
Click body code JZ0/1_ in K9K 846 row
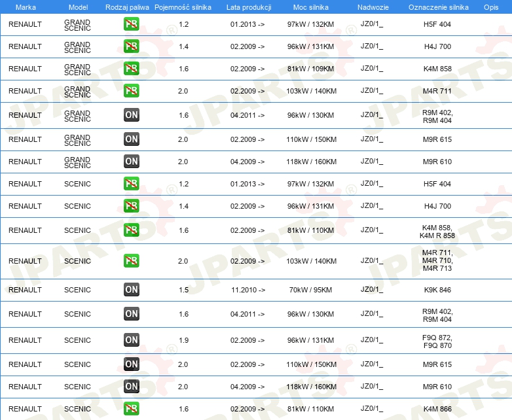(372, 289)
